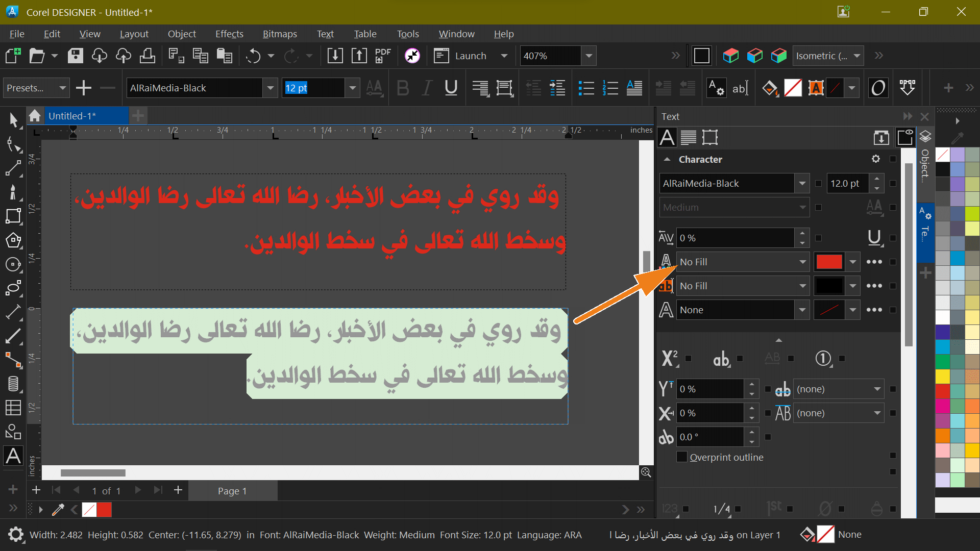Toggle the Italic text button

(x=427, y=88)
